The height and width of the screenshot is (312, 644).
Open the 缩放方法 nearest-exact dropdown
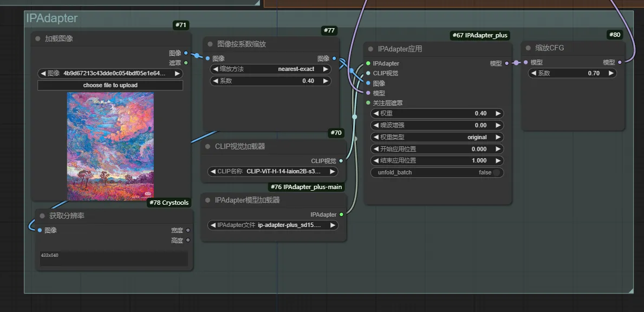pyautogui.click(x=270, y=69)
